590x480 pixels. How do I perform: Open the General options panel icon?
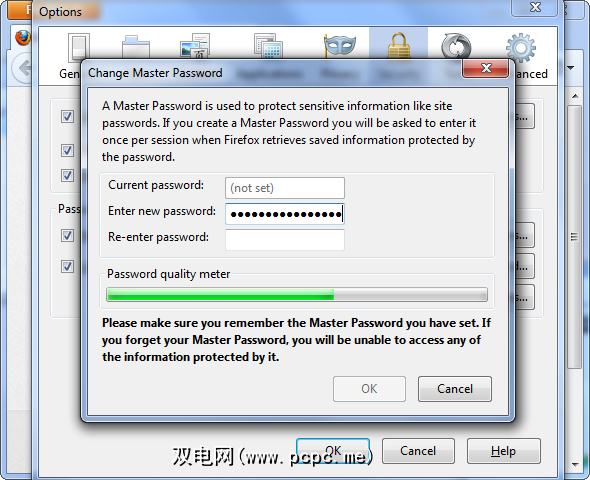78,47
